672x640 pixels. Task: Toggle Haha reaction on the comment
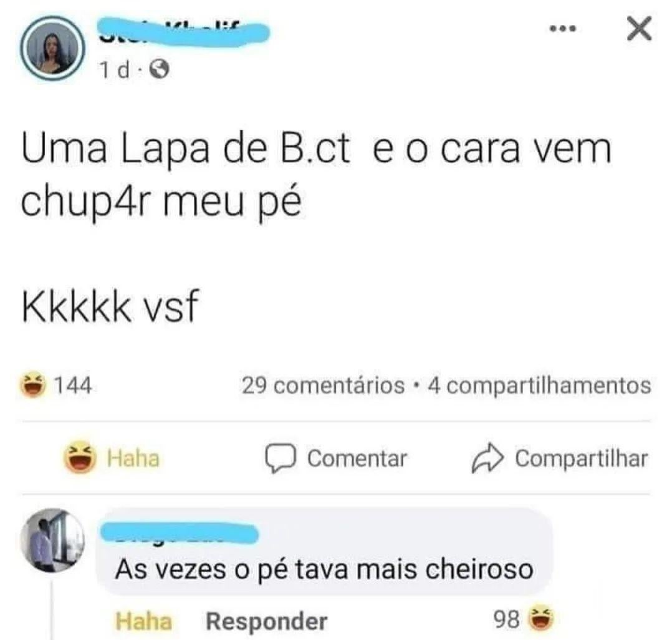pyautogui.click(x=143, y=621)
